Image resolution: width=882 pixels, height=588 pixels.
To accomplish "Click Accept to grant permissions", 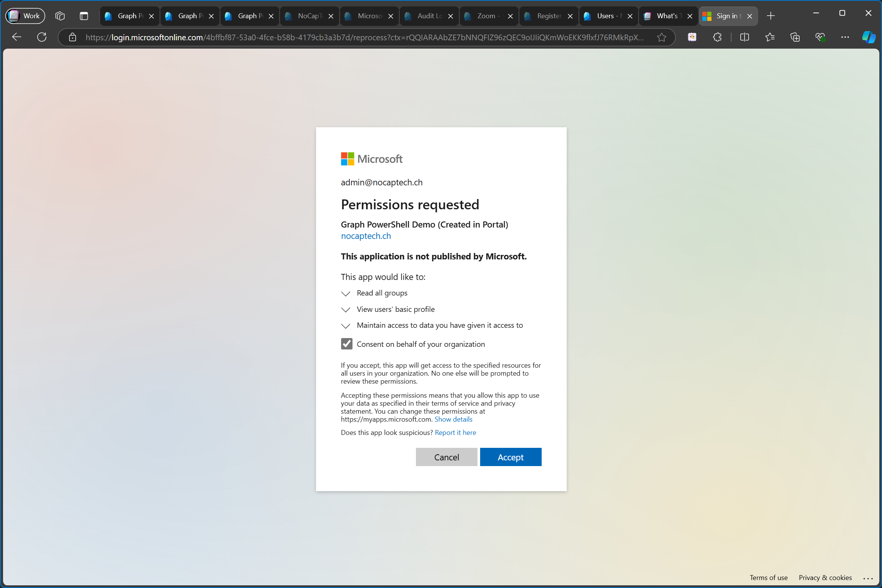I will (511, 457).
